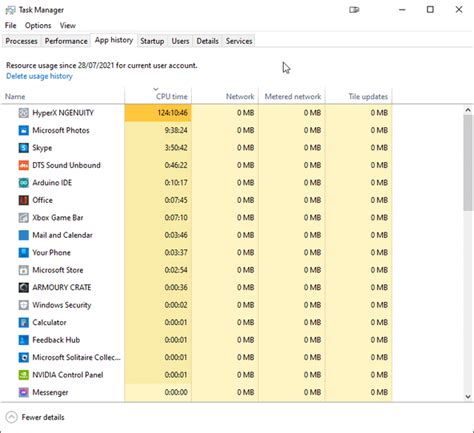Click the Delete usage history link

[39, 76]
